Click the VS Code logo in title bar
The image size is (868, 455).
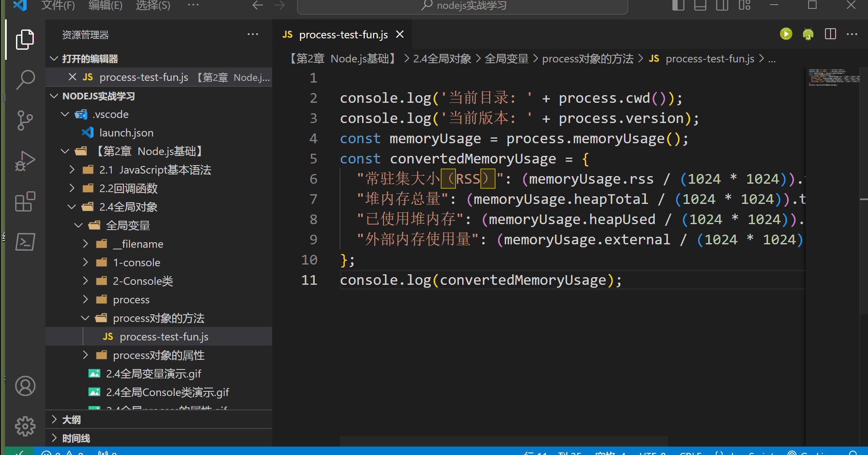click(20, 5)
